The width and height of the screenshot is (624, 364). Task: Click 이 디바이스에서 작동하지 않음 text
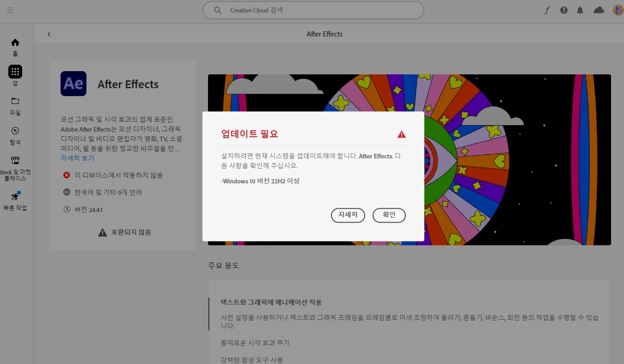click(119, 175)
